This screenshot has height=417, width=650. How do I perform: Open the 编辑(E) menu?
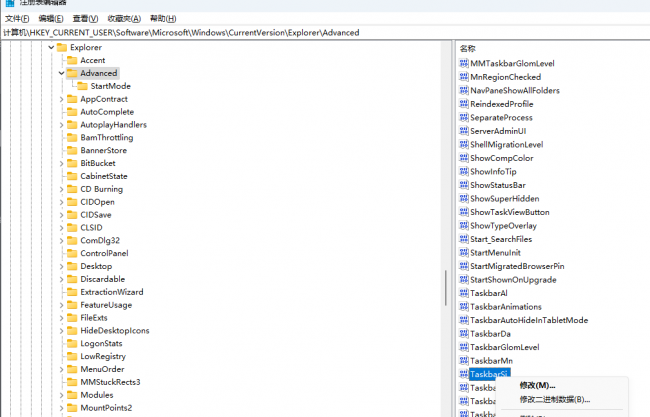(51, 19)
